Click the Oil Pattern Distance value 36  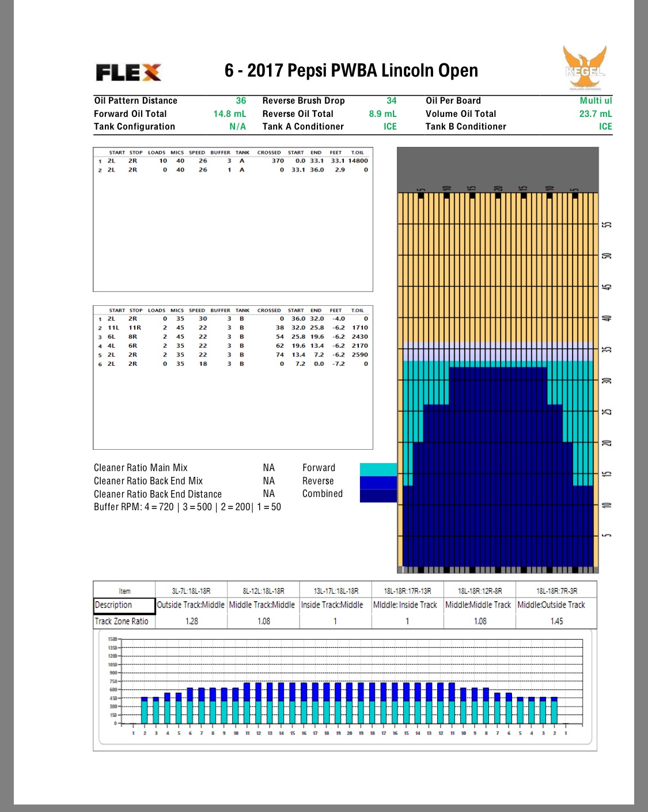pyautogui.click(x=241, y=101)
